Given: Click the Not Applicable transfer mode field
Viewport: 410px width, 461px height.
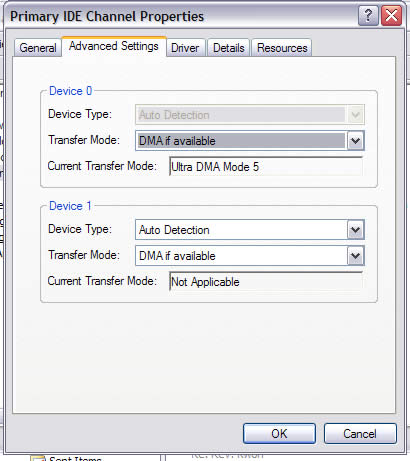Looking at the screenshot, I should pyautogui.click(x=266, y=282).
